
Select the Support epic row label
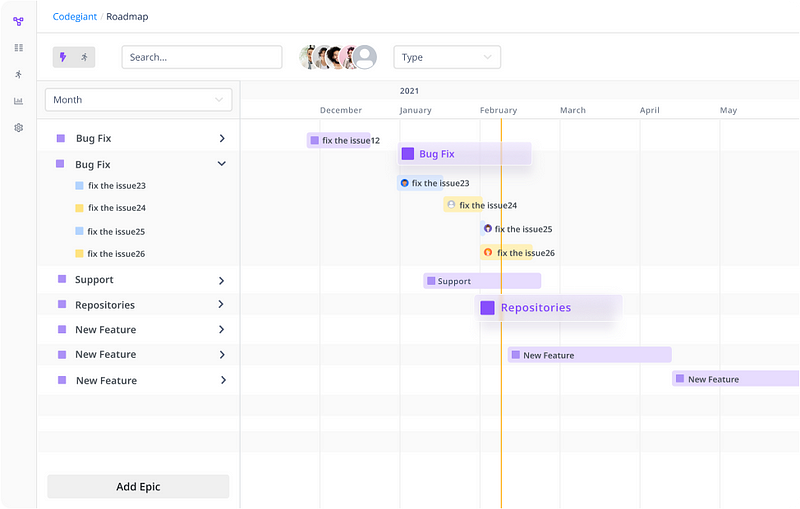94,279
